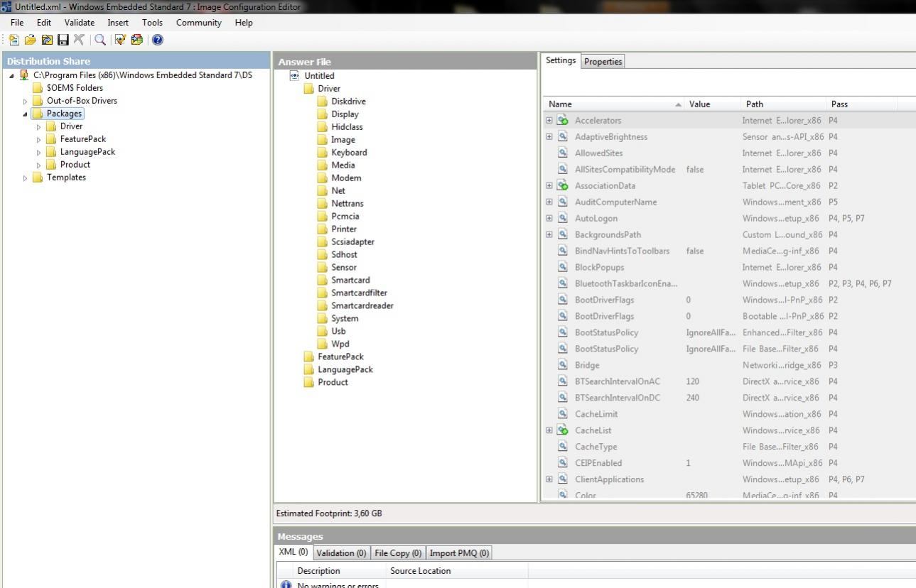Sort settings by Name column header
The image size is (916, 588).
(x=613, y=104)
